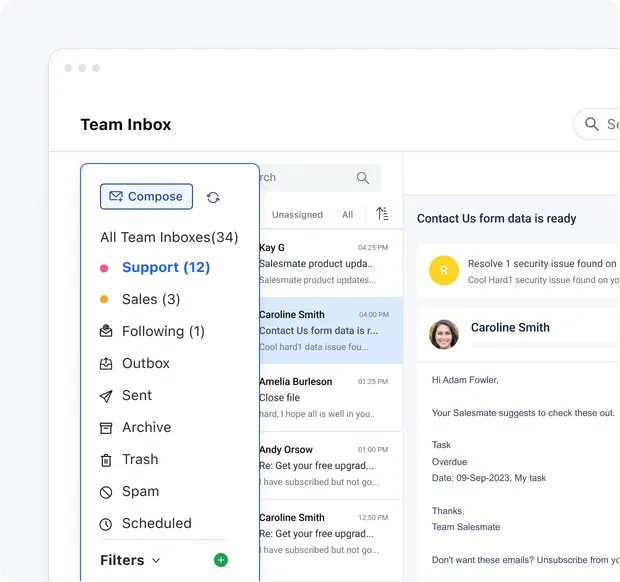Switch to the All tab
This screenshot has width=620, height=582.
click(348, 215)
